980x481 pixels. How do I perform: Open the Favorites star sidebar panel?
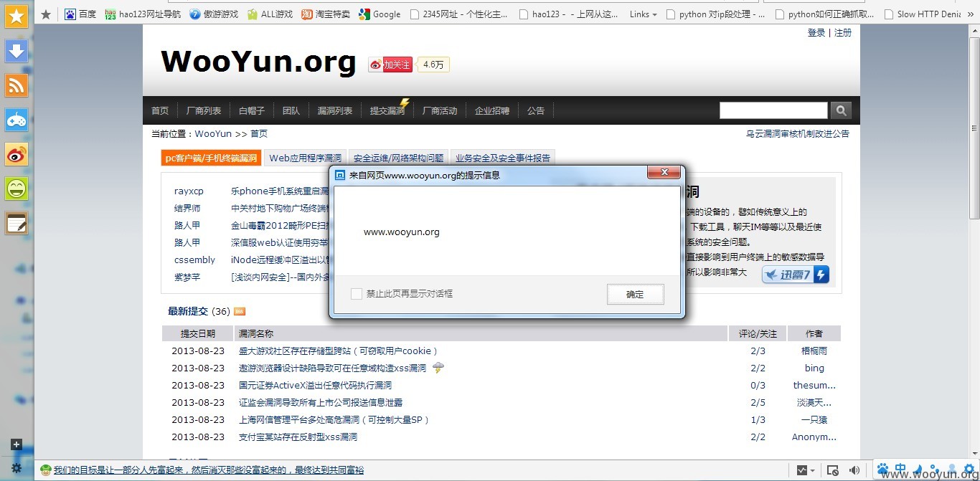pyautogui.click(x=17, y=16)
